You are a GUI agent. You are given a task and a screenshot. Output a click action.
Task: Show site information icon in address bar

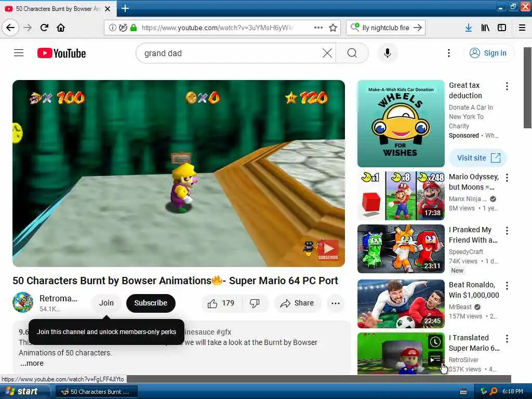point(112,28)
